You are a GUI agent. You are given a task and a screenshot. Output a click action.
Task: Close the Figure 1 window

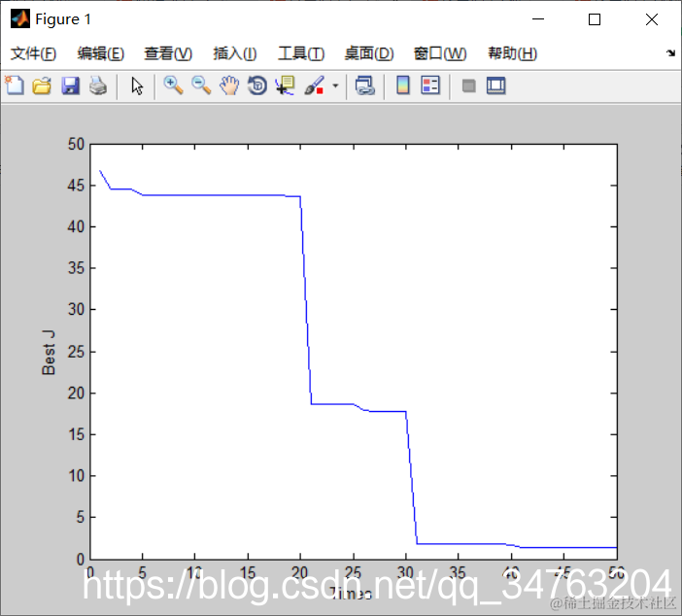tap(652, 19)
